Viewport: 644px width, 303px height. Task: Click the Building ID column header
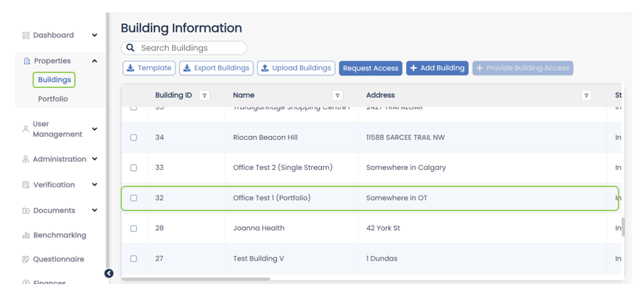tap(173, 95)
